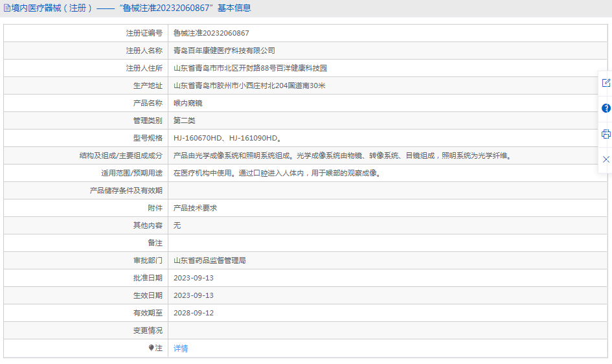Click the 结构及组成/主要组成成分 label
This screenshot has height=364, width=612.
[121, 155]
